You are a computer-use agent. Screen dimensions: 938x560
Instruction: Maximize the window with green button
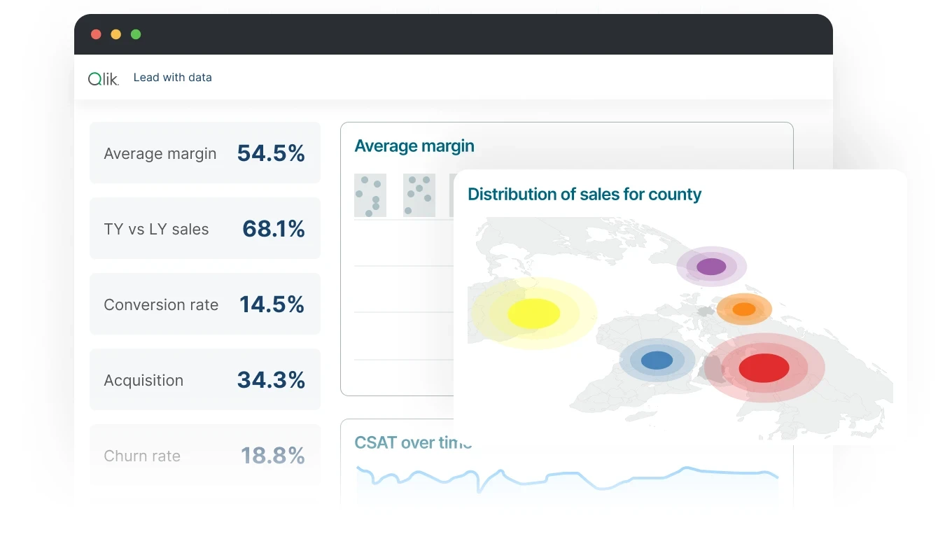pyautogui.click(x=136, y=34)
